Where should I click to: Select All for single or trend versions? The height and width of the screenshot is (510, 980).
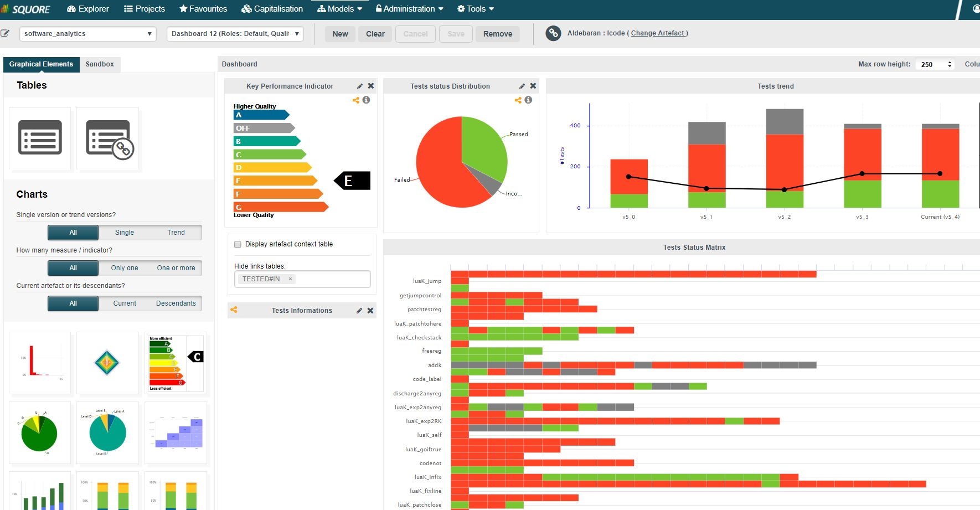tap(73, 233)
